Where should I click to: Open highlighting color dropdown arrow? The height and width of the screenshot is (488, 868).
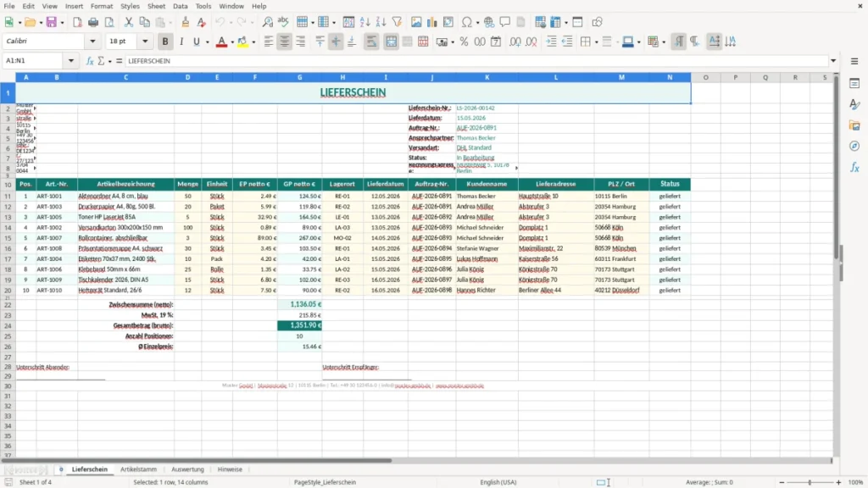tap(253, 42)
